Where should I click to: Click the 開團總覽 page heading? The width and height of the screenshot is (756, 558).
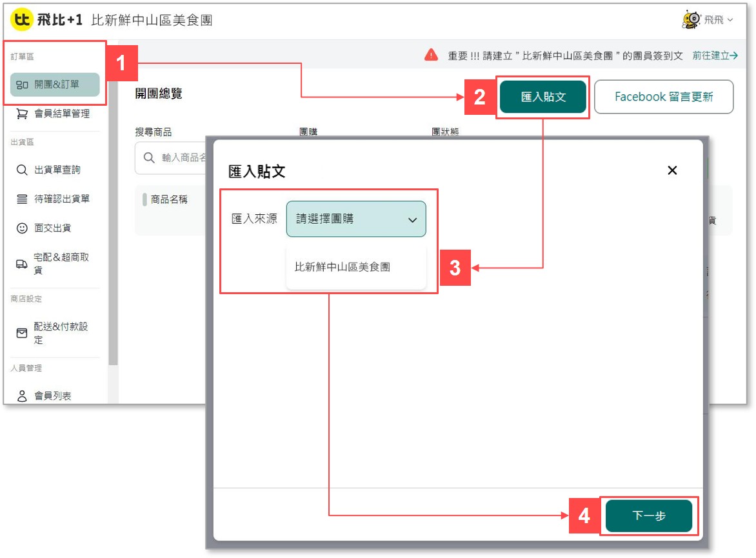tap(159, 94)
